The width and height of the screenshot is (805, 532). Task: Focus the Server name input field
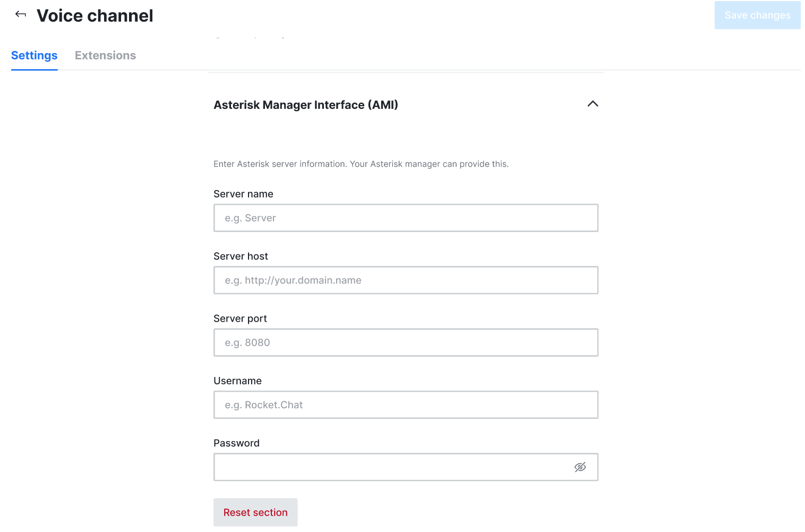pyautogui.click(x=406, y=218)
